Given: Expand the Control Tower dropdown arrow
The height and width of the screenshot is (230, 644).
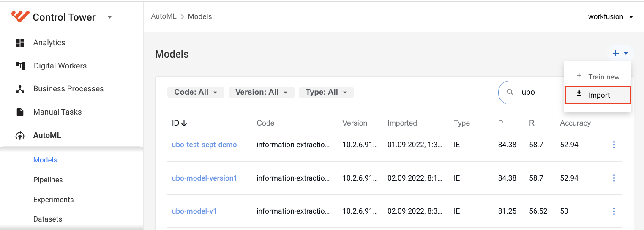Looking at the screenshot, I should click(109, 17).
